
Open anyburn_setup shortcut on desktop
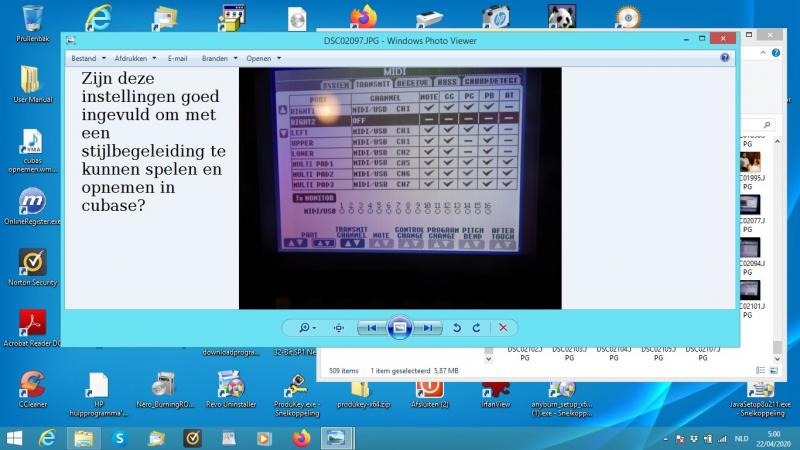pyautogui.click(x=561, y=399)
